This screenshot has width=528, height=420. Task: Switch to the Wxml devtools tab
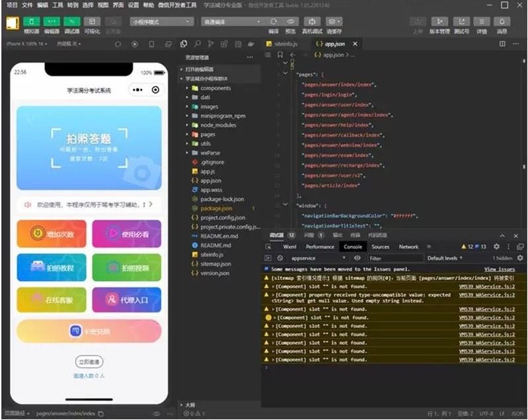[x=289, y=247]
